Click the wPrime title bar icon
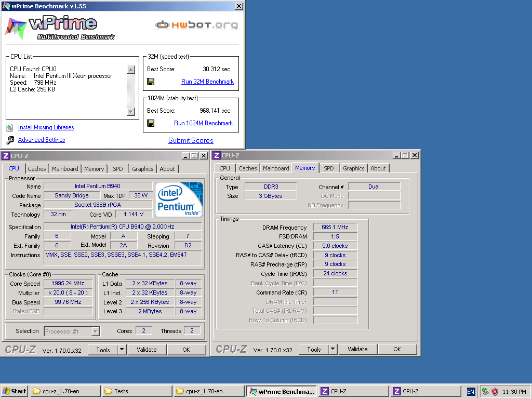Viewport: 532px width, 399px height. point(6,6)
